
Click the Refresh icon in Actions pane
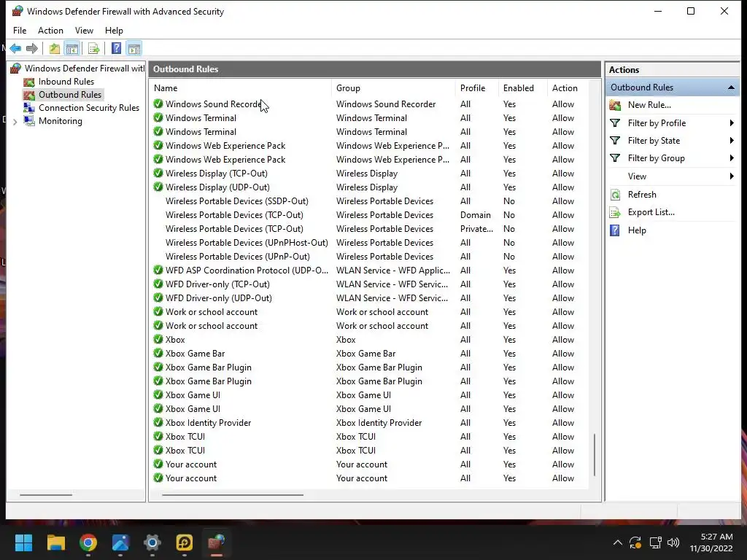615,194
